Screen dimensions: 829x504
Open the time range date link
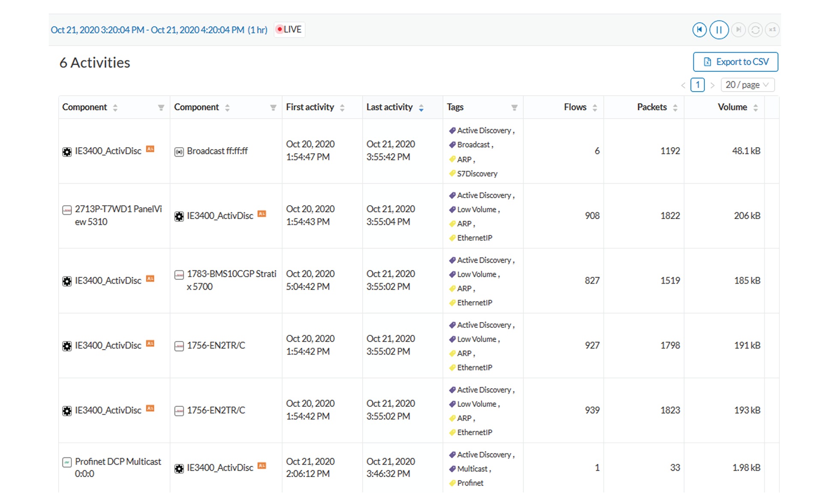pyautogui.click(x=159, y=30)
